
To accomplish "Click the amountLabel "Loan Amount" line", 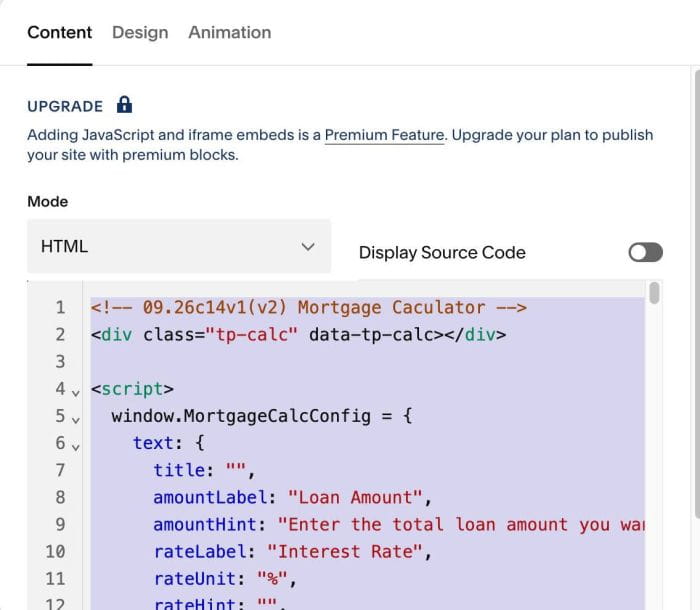I will point(292,497).
